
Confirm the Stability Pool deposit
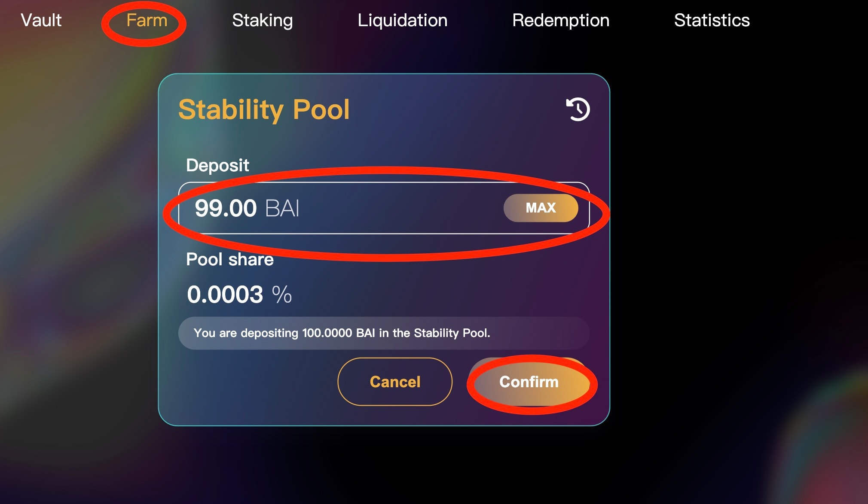(529, 382)
